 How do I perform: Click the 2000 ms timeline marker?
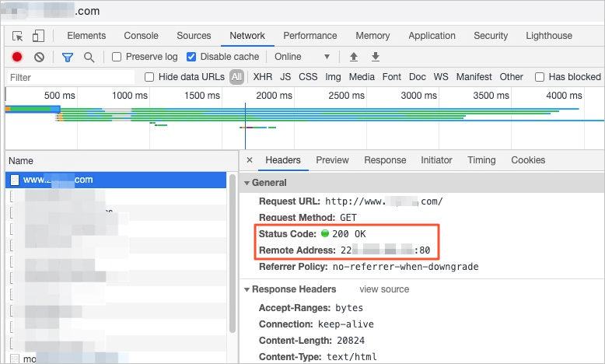click(x=274, y=96)
